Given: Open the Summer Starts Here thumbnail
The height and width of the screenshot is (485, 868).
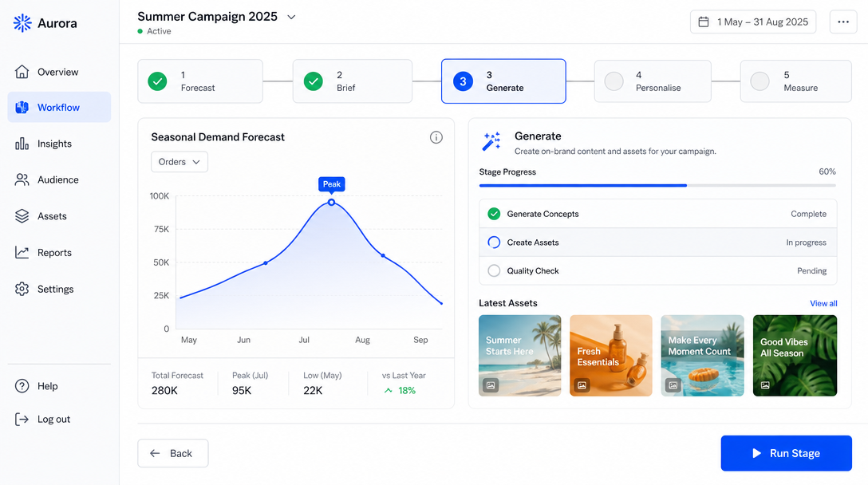Looking at the screenshot, I should tap(520, 356).
